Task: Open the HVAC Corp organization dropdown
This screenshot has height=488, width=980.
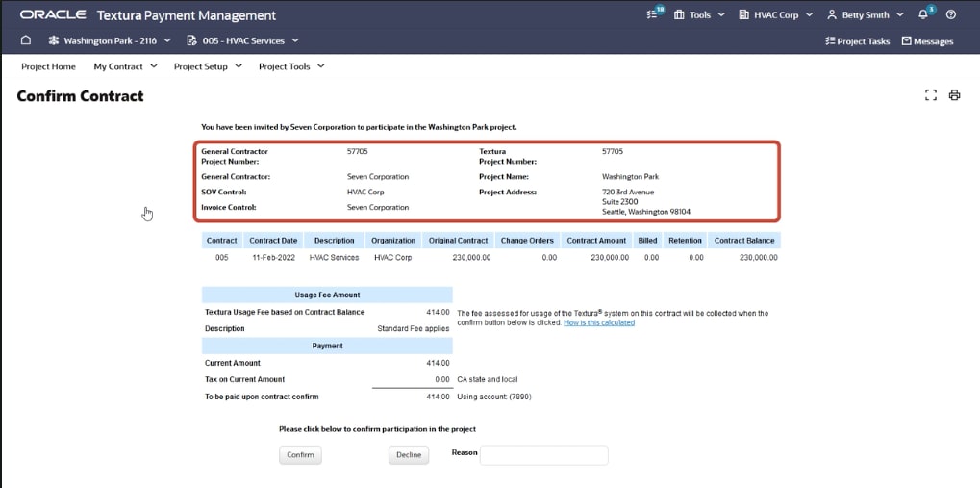Action: pyautogui.click(x=775, y=15)
